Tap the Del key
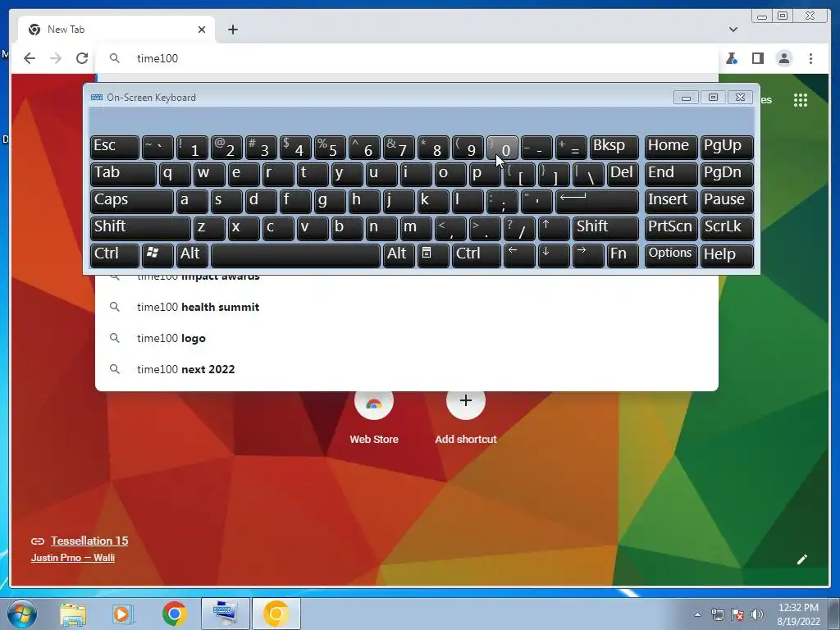The width and height of the screenshot is (840, 630). coord(623,174)
